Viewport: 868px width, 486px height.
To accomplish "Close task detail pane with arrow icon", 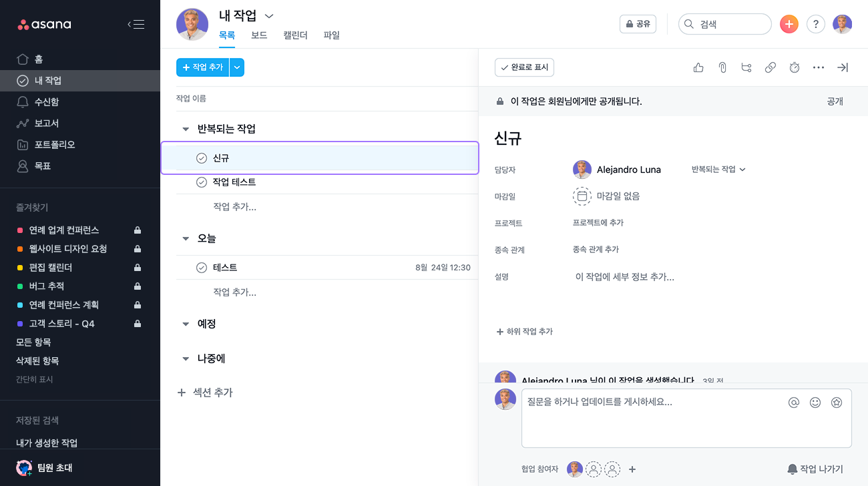I will (x=843, y=67).
